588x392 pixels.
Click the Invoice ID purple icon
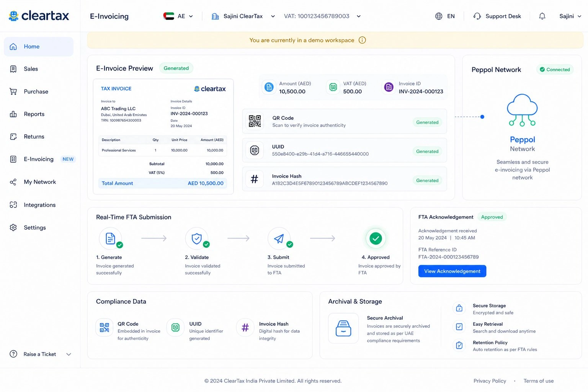389,87
